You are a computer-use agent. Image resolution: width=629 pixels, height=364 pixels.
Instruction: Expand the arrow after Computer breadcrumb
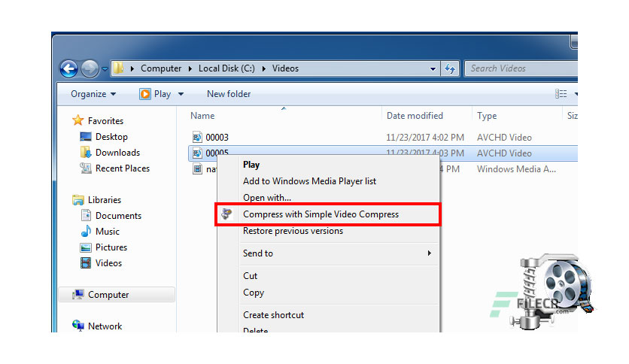click(190, 68)
